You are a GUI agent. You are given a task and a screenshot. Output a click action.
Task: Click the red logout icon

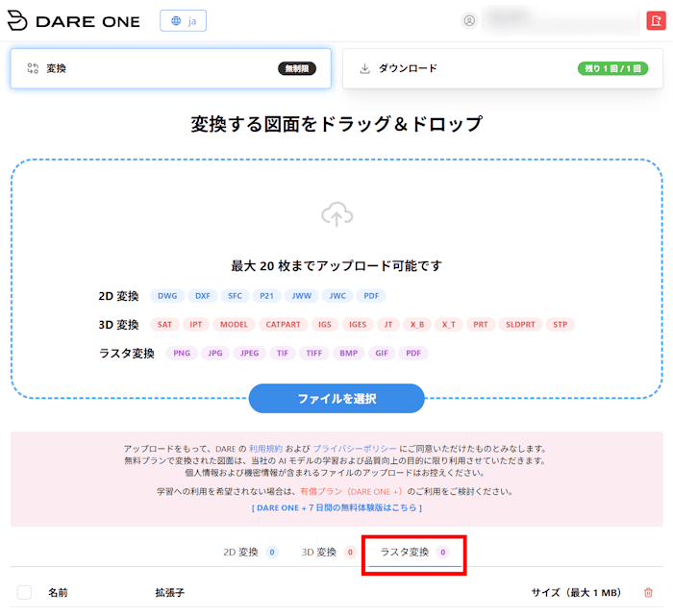(656, 20)
